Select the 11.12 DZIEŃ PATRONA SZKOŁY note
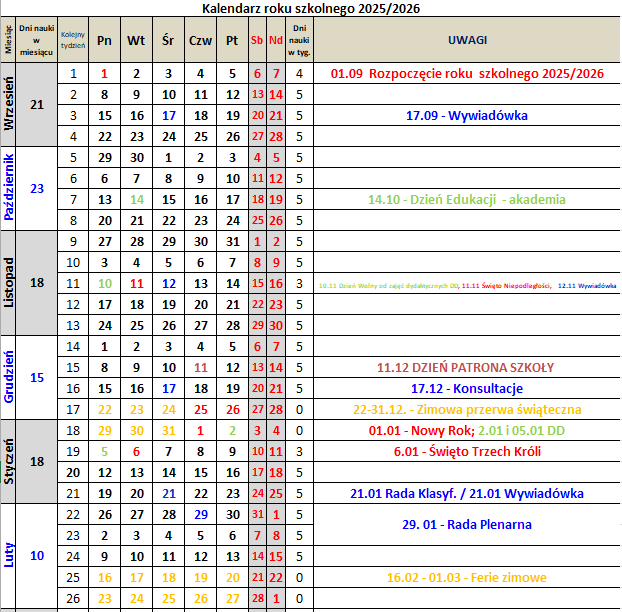The height and width of the screenshot is (612, 622). pyautogui.click(x=467, y=367)
